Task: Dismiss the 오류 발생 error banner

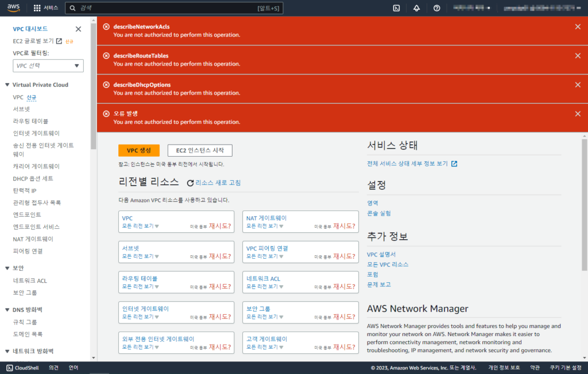Action: (x=578, y=114)
